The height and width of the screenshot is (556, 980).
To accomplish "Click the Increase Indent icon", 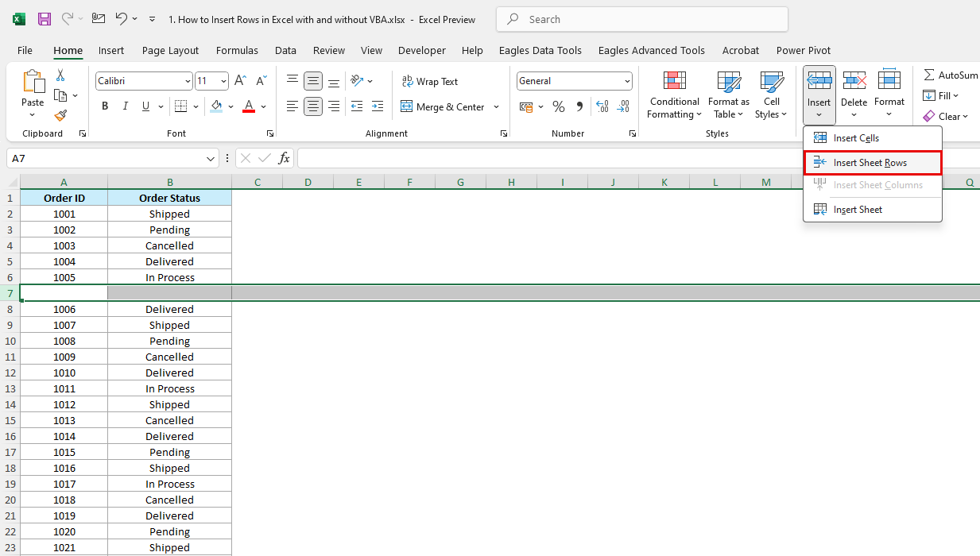I will pyautogui.click(x=378, y=106).
